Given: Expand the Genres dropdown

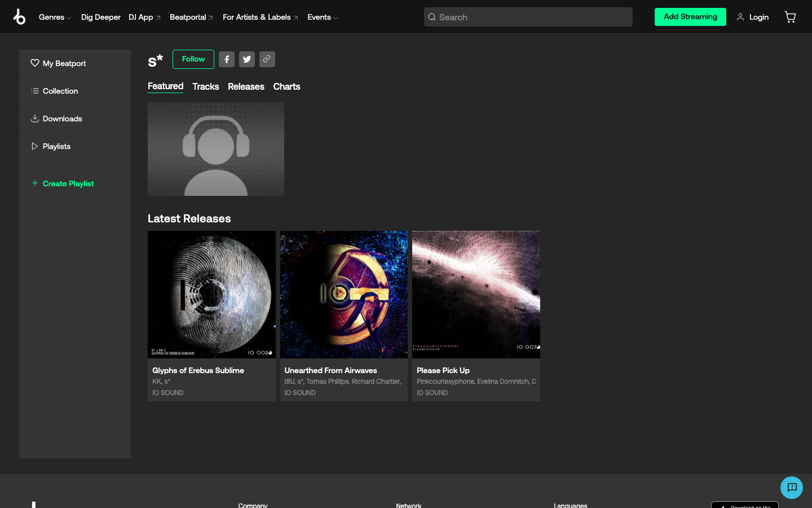Looking at the screenshot, I should (55, 17).
